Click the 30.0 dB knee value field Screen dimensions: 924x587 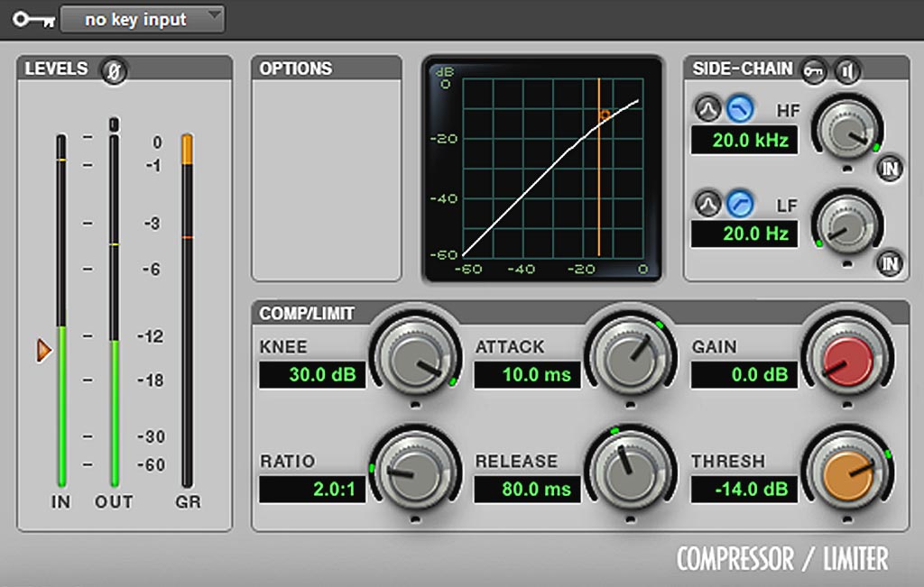pos(312,374)
